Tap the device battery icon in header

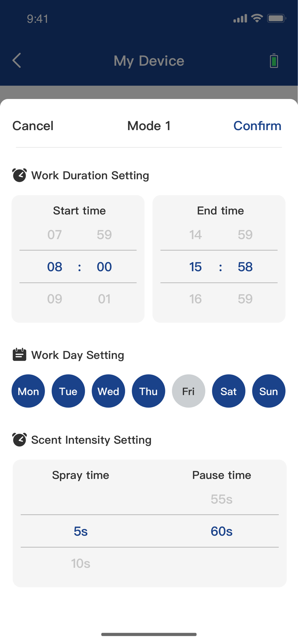point(274,61)
